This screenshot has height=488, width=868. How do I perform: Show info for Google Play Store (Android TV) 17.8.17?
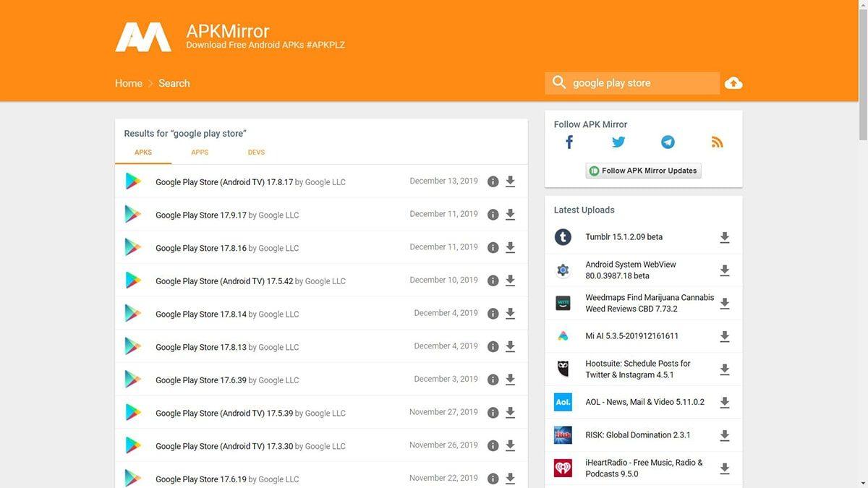click(493, 181)
